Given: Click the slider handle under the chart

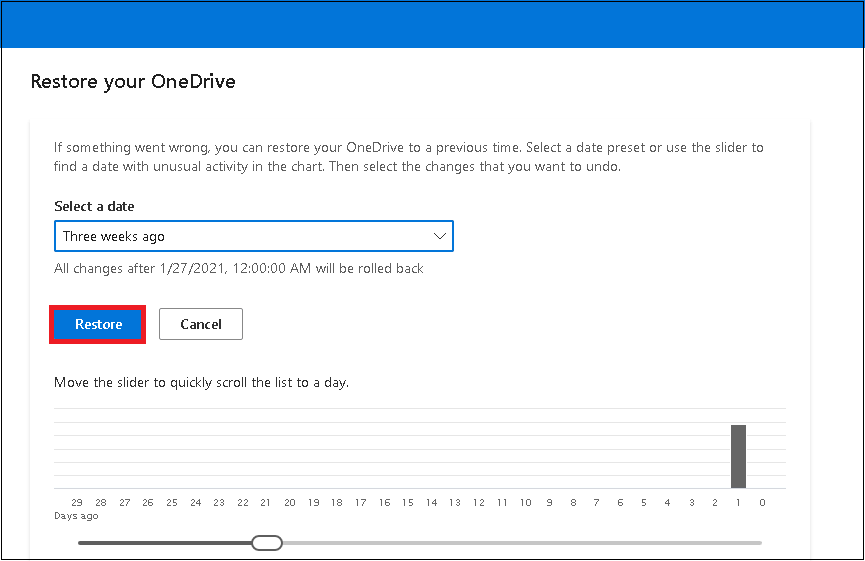Looking at the screenshot, I should (x=267, y=543).
